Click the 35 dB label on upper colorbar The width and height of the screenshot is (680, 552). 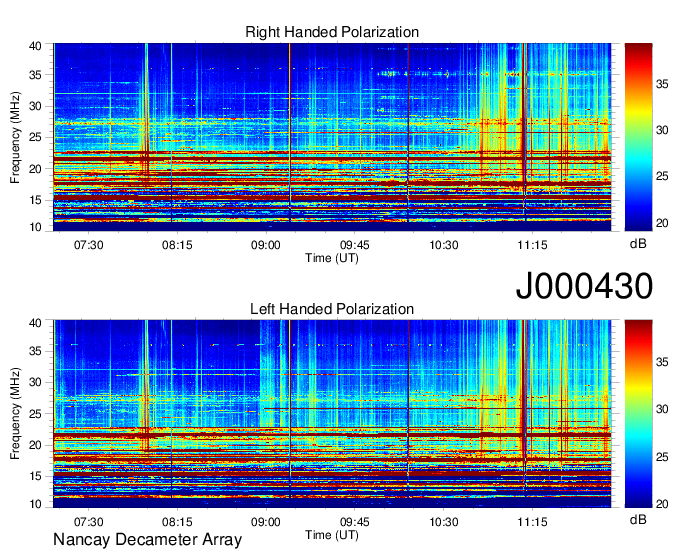pyautogui.click(x=662, y=84)
